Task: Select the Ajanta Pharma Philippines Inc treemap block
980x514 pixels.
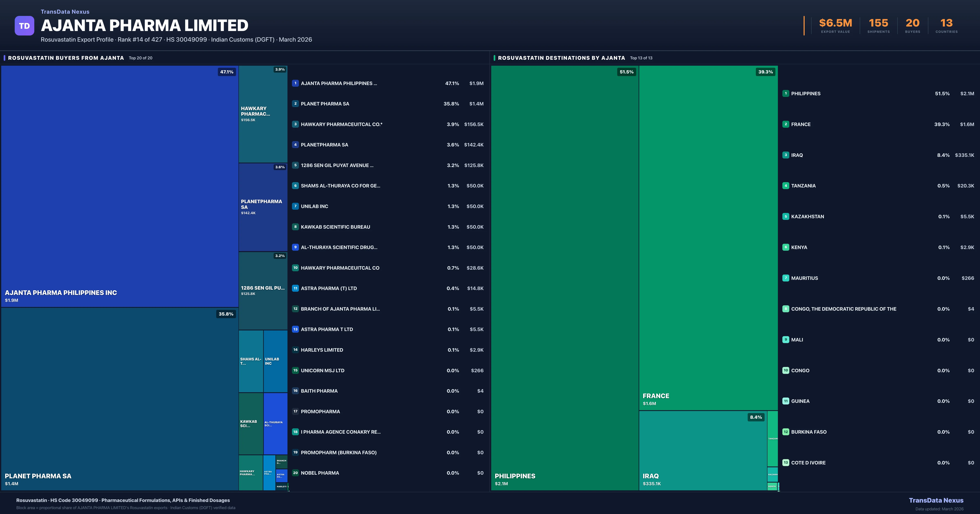Action: pyautogui.click(x=119, y=186)
